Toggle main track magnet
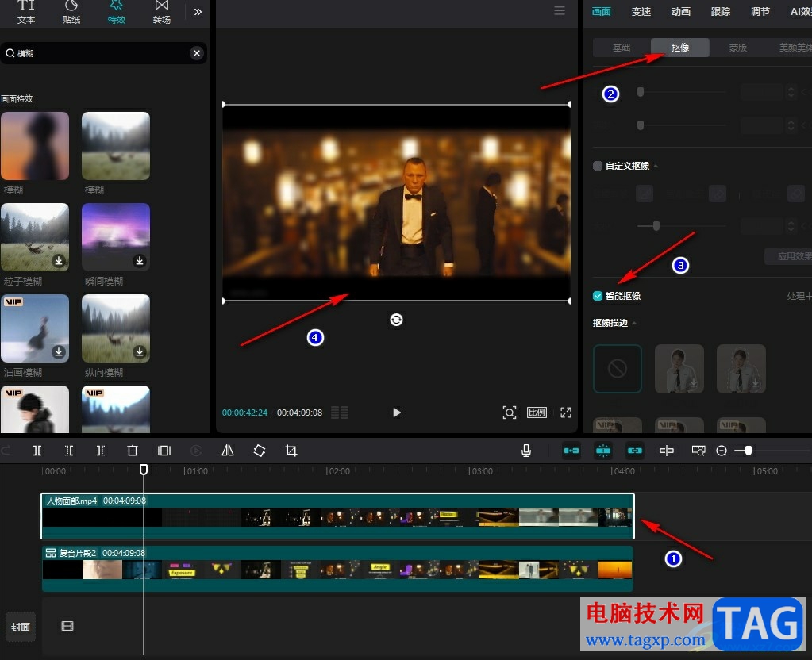The image size is (812, 660). (571, 451)
